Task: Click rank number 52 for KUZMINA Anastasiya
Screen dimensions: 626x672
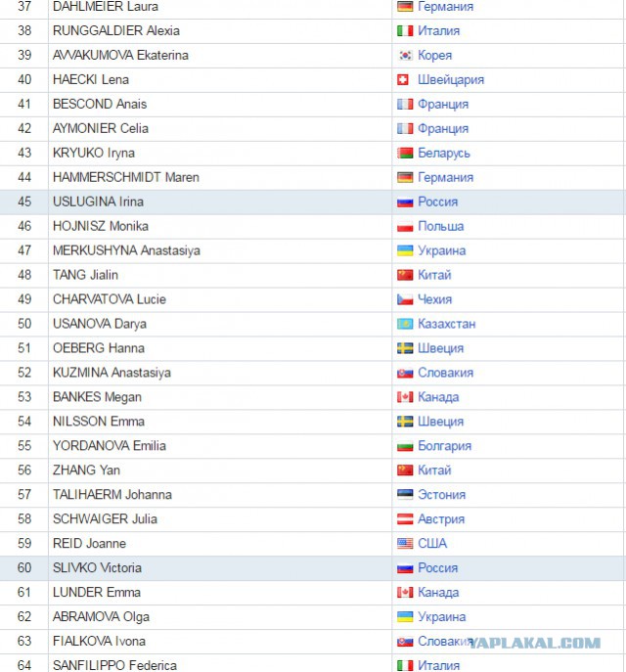Action: 24,373
